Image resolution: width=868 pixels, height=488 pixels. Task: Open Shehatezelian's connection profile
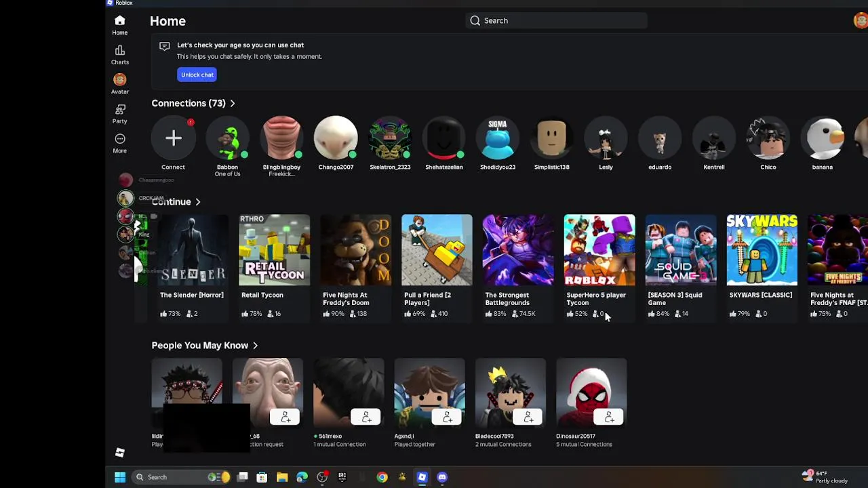[444, 138]
